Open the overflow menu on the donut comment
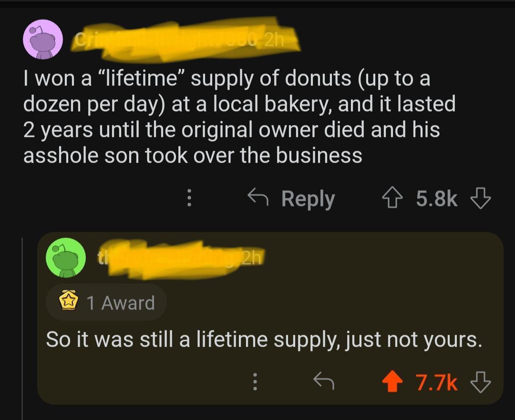Screen dimensions: 515x420 (189, 199)
